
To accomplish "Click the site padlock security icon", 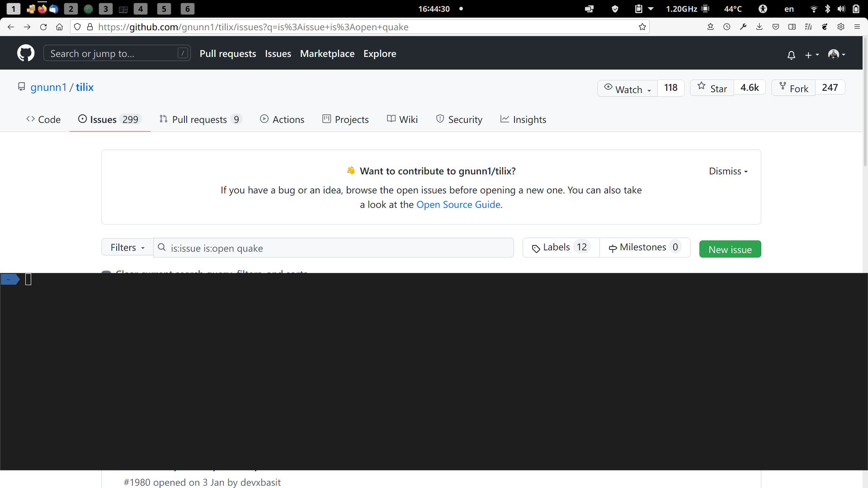I will 90,27.
